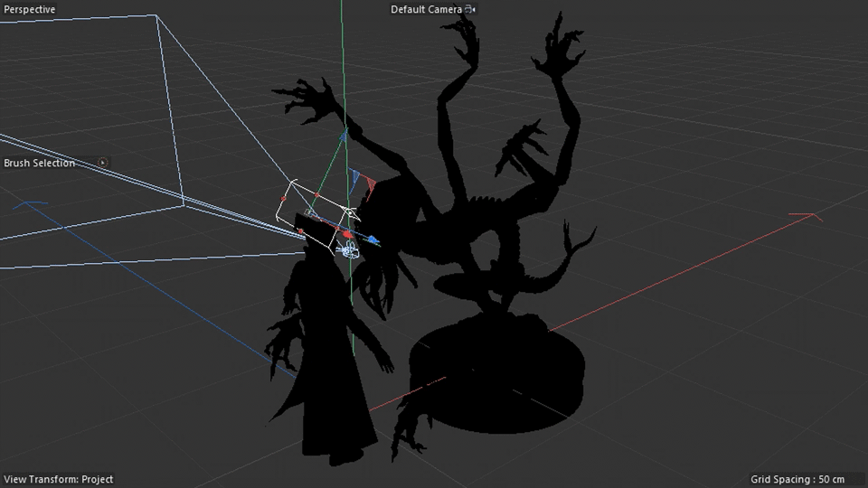The width and height of the screenshot is (868, 488).
Task: Grab the bright blue Z-axis arrow handle
Action: [373, 239]
